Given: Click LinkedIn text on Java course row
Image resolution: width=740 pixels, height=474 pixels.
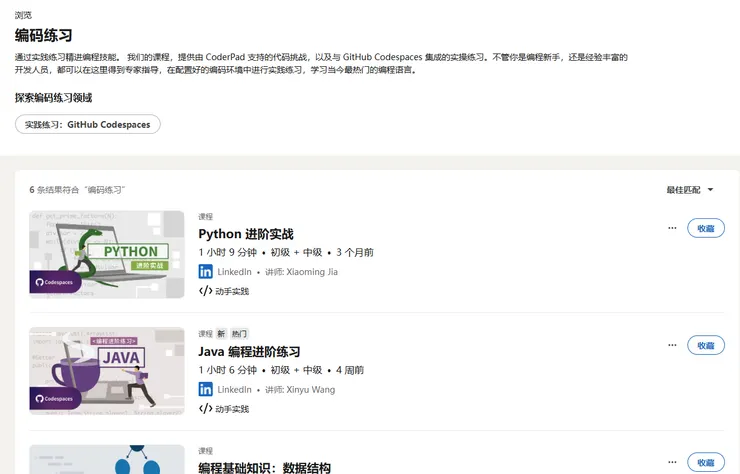Looking at the screenshot, I should [x=234, y=389].
